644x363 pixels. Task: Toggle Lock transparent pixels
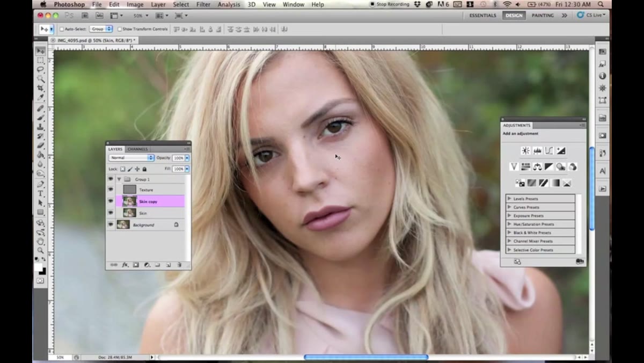pyautogui.click(x=122, y=169)
